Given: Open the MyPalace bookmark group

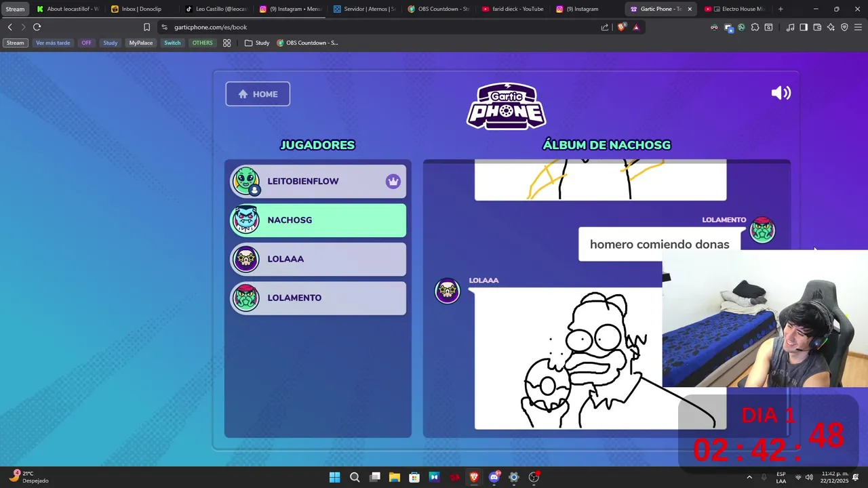Looking at the screenshot, I should pyautogui.click(x=140, y=43).
